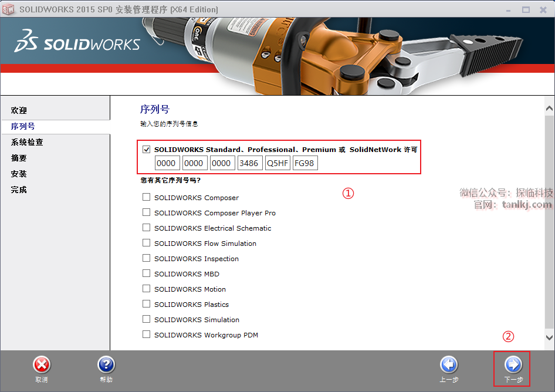Go back with the 上一步 arrow icon
This screenshot has width=555, height=392.
point(449,365)
